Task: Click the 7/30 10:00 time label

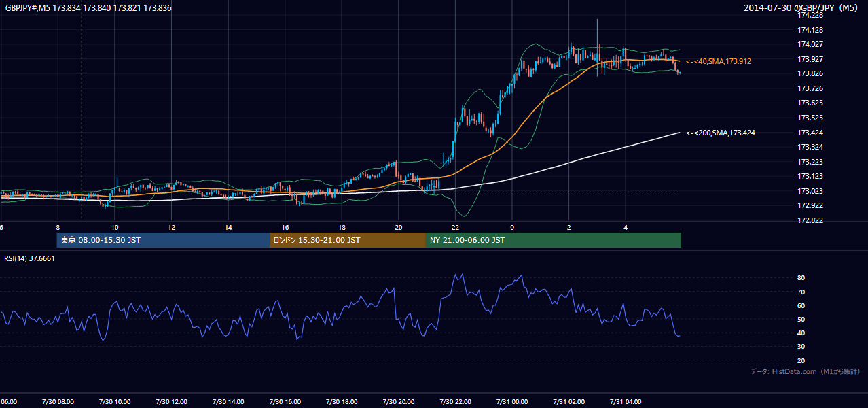Action: coord(115,402)
